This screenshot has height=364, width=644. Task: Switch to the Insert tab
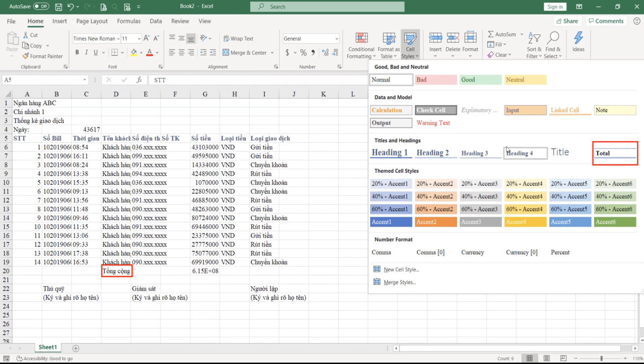tap(60, 21)
